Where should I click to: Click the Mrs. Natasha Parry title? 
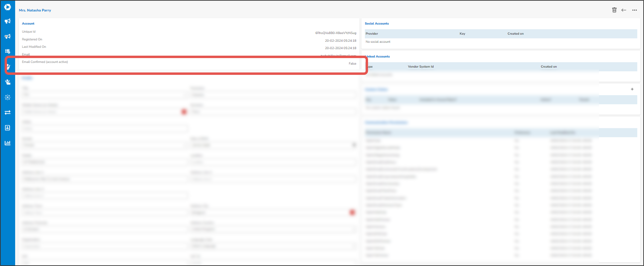[35, 10]
